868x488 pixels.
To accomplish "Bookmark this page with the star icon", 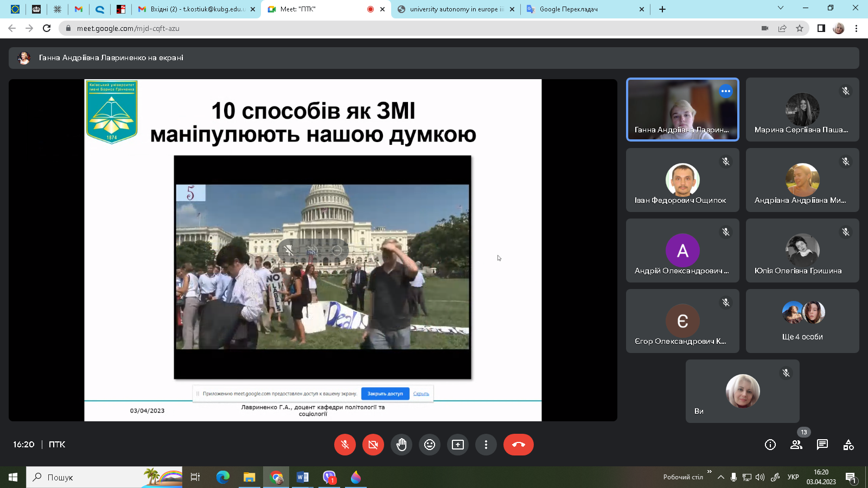I will point(799,28).
